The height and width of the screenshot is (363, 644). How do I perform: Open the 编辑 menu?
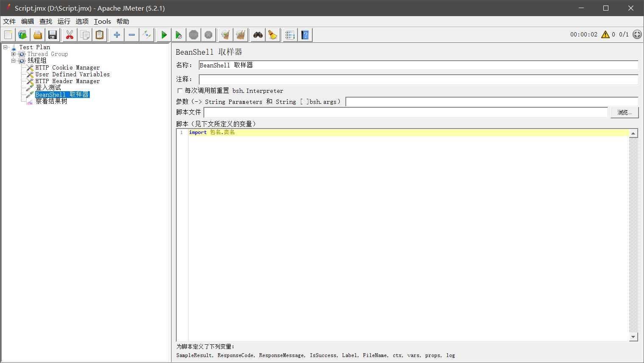pyautogui.click(x=28, y=21)
